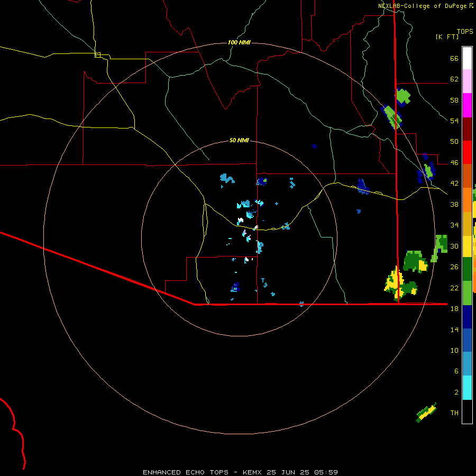Click the navy blue legend swatch
Screen dimensions: 476x476
[x=467, y=317]
